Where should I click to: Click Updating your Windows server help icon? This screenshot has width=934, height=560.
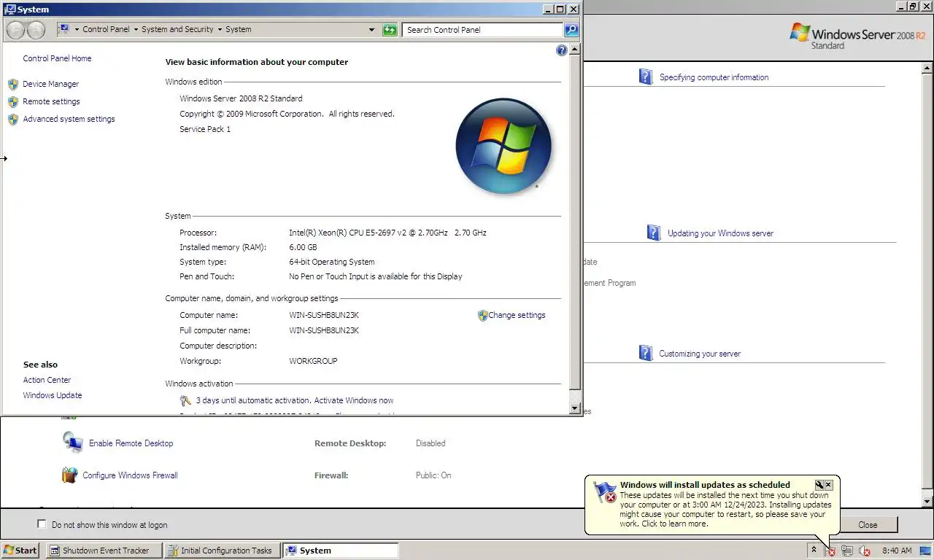point(654,233)
